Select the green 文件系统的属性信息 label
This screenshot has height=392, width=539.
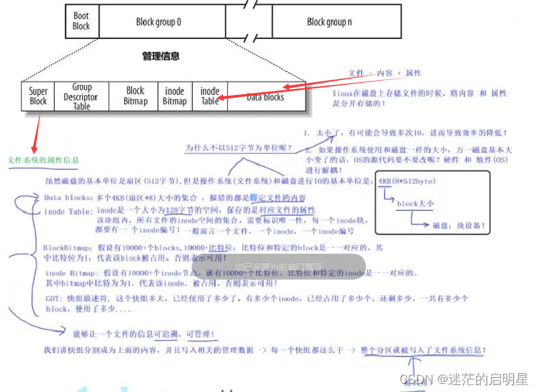point(44,160)
